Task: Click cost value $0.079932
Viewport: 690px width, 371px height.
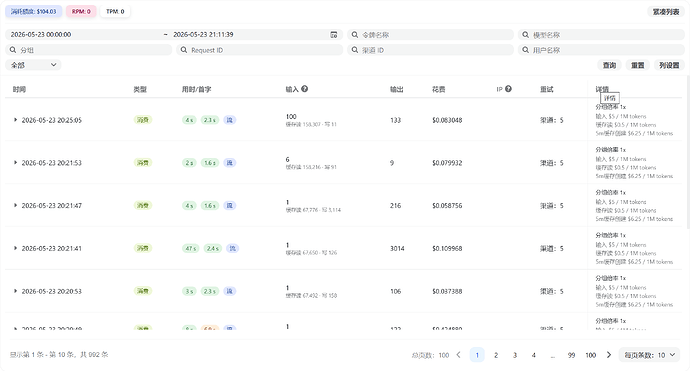Action: click(x=447, y=163)
